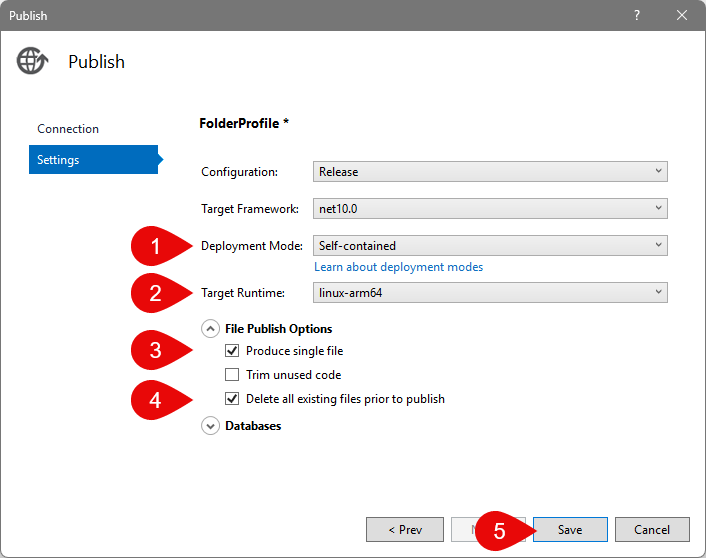Switch to the Connection tab
The width and height of the screenshot is (706, 558).
click(x=68, y=129)
